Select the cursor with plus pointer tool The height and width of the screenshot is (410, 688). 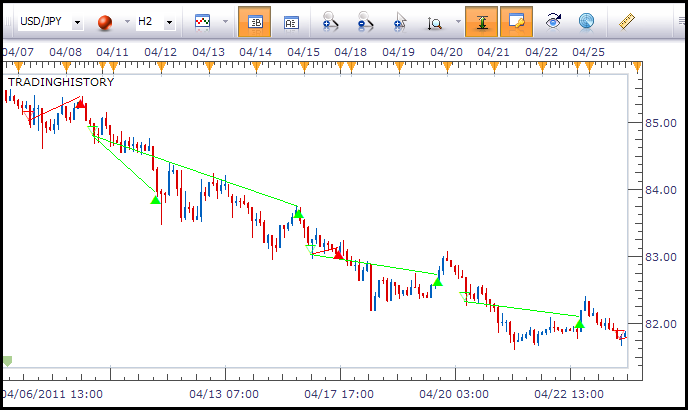point(400,21)
